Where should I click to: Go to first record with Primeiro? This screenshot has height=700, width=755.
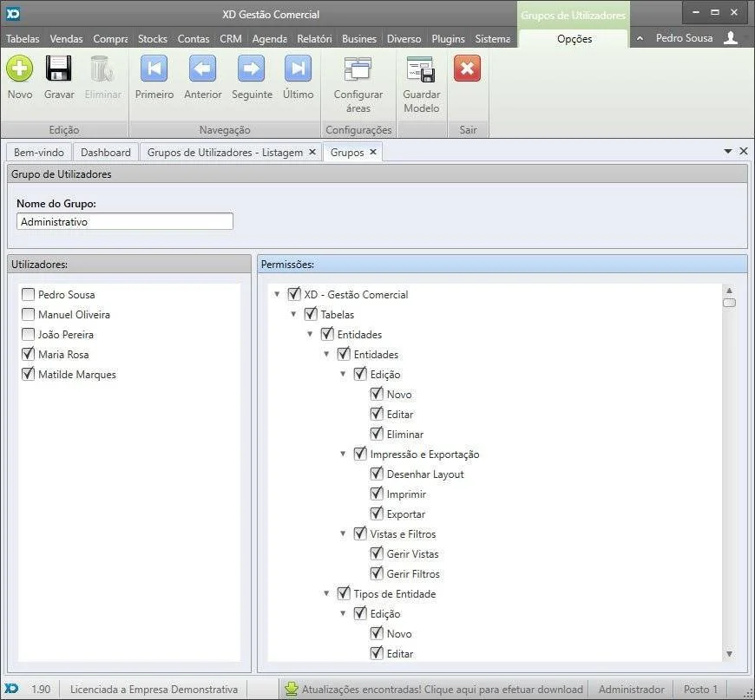[154, 69]
